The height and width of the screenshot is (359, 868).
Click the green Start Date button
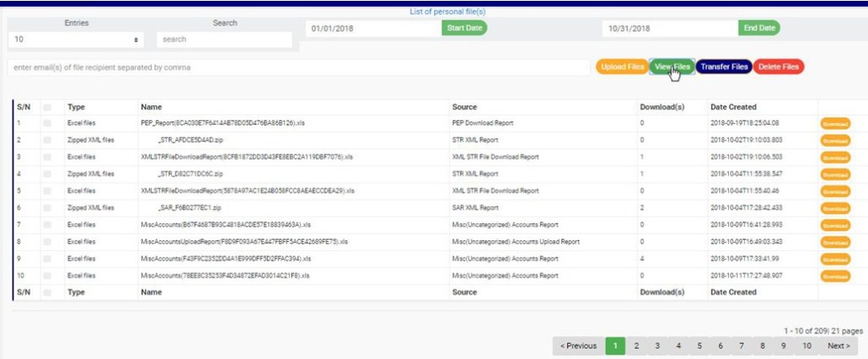tap(465, 28)
